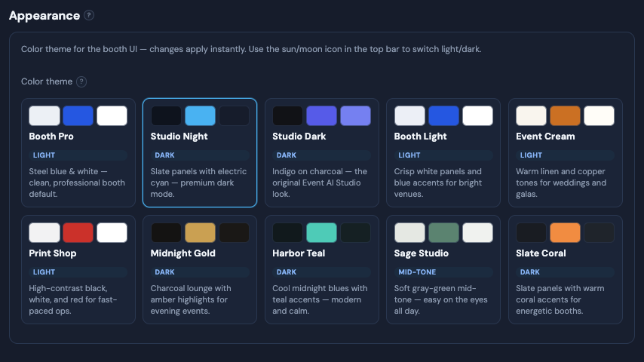Click the MID-TONE badge on Sage Studio
Image resolution: width=644 pixels, height=362 pixels.
(x=443, y=272)
